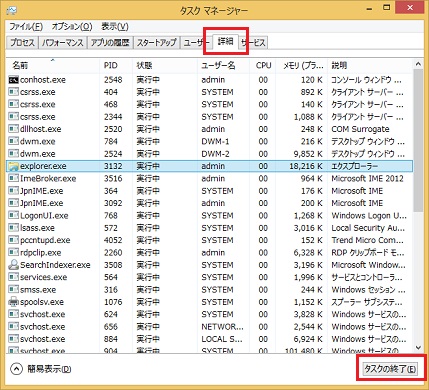Click the Task Manager title bar icon

coord(12,10)
